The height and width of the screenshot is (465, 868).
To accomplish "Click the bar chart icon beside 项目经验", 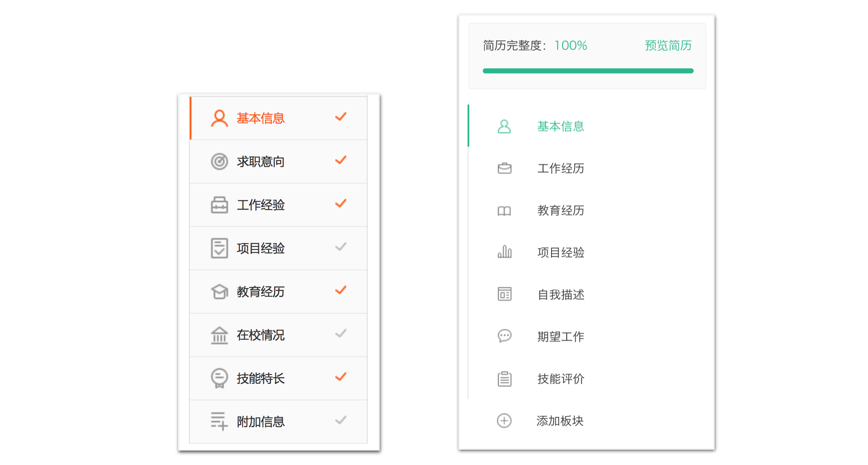I will coord(504,252).
